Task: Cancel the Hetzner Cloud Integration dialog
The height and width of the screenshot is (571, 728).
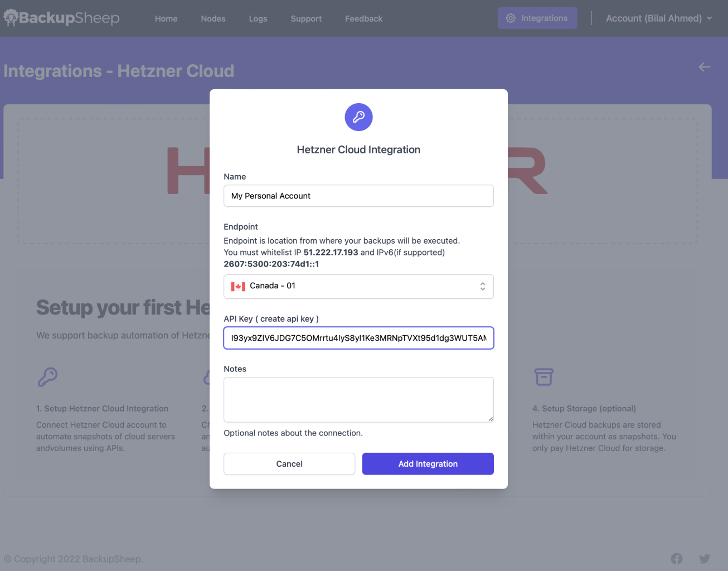Action: pos(289,464)
